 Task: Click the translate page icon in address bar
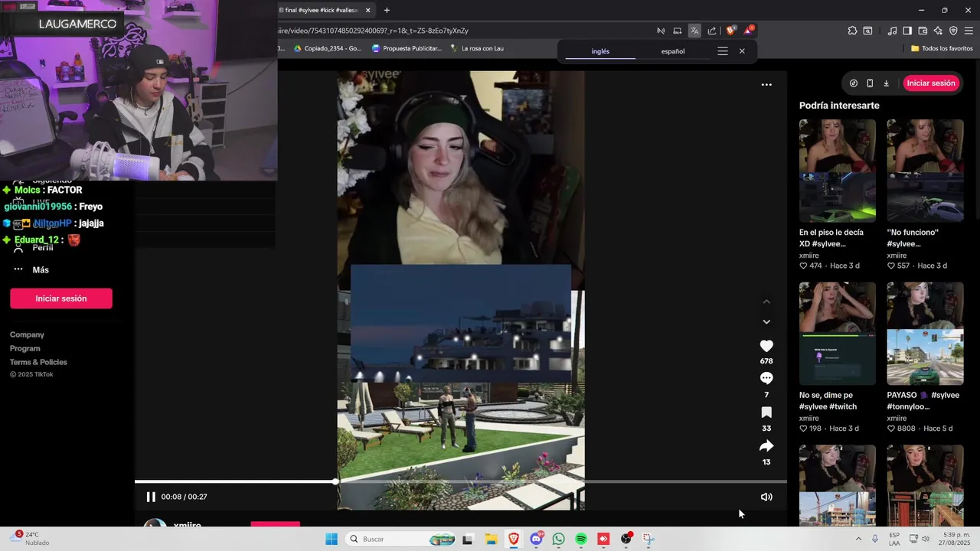click(694, 31)
